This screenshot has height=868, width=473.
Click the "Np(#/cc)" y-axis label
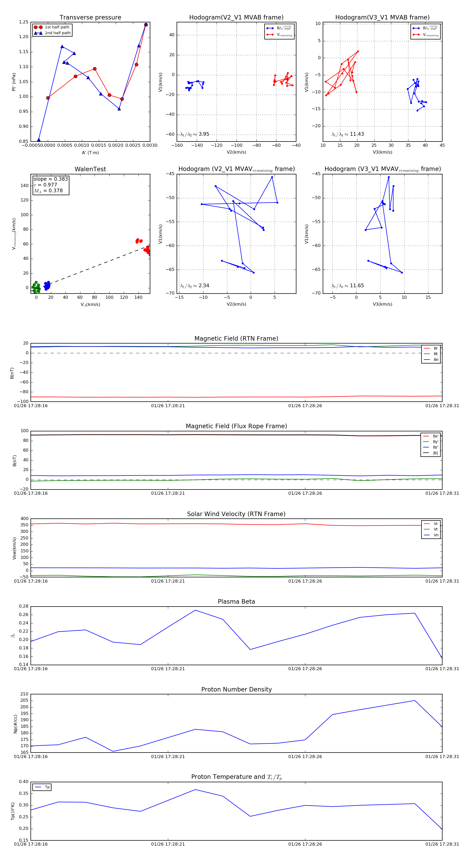[x=15, y=724]
